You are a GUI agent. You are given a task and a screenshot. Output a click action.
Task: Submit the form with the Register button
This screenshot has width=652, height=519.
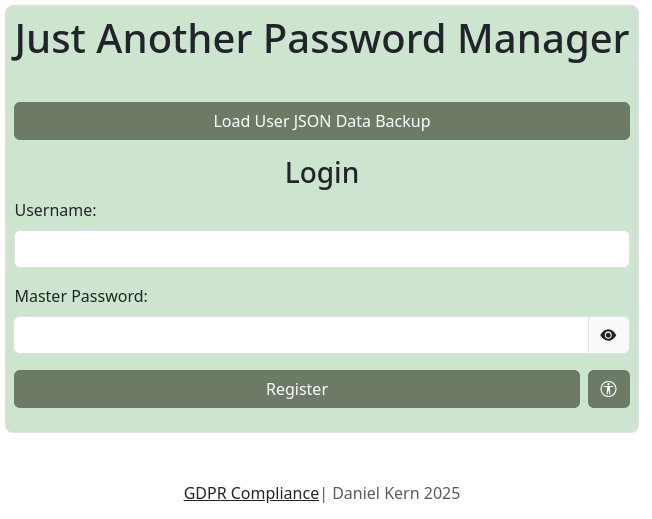[x=296, y=389]
